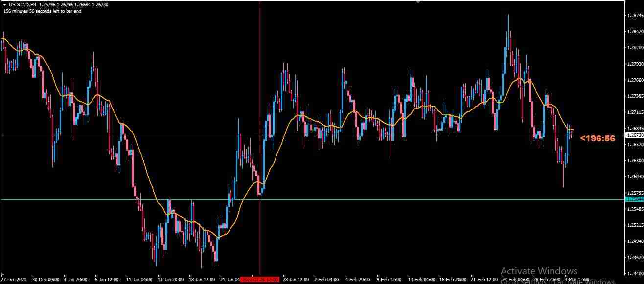
Task: Click the green price tag 1.2594 marker
Action: [x=634, y=200]
